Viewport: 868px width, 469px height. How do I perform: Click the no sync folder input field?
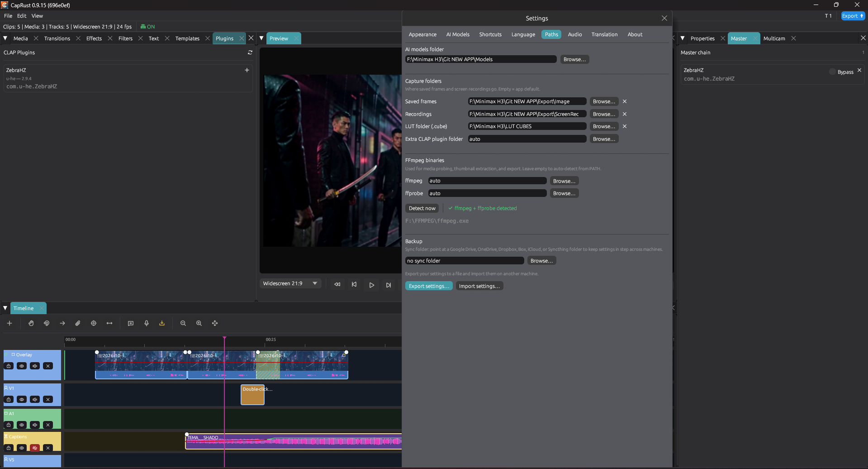point(465,261)
